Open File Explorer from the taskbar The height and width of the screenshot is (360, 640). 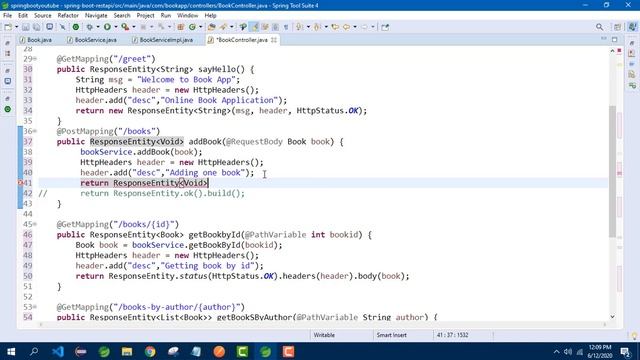point(127,351)
